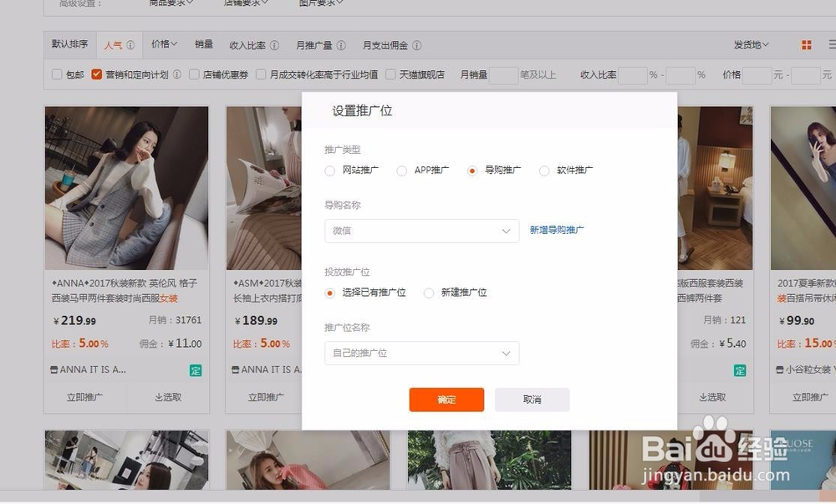Viewport: 836px width, 504px height.
Task: Click the info icon beside 月支出佣金
Action: tap(415, 44)
